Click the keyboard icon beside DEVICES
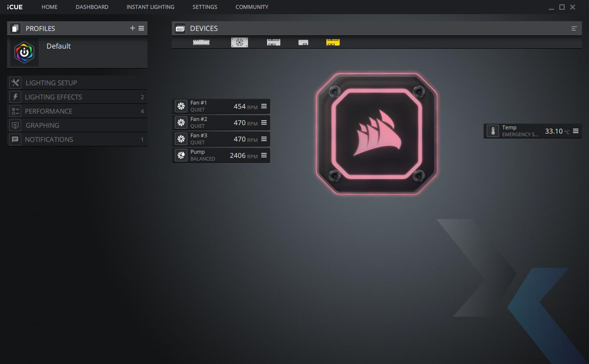The image size is (589, 364). 180,28
